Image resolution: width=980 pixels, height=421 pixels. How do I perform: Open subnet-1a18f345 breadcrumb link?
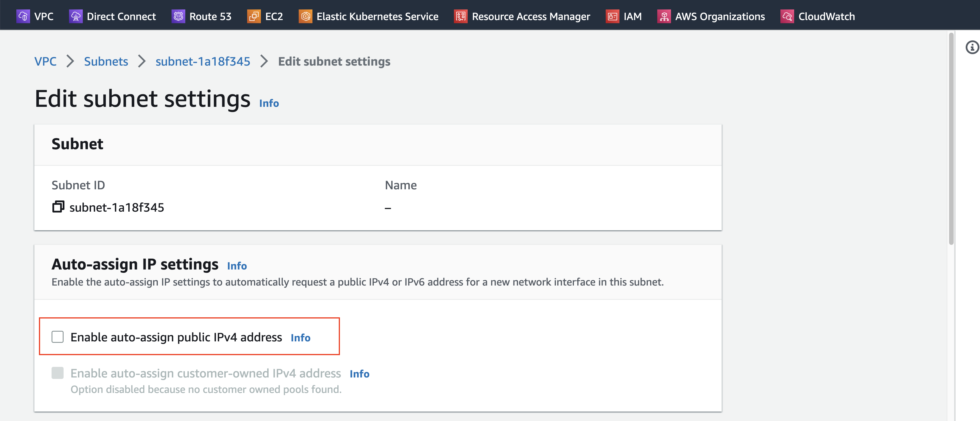click(x=203, y=61)
